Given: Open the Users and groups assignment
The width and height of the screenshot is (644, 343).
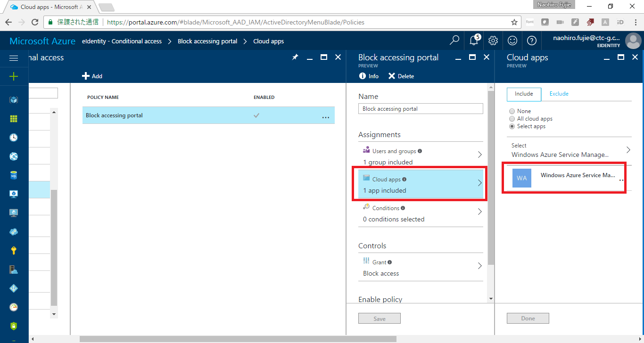Looking at the screenshot, I should coord(421,155).
